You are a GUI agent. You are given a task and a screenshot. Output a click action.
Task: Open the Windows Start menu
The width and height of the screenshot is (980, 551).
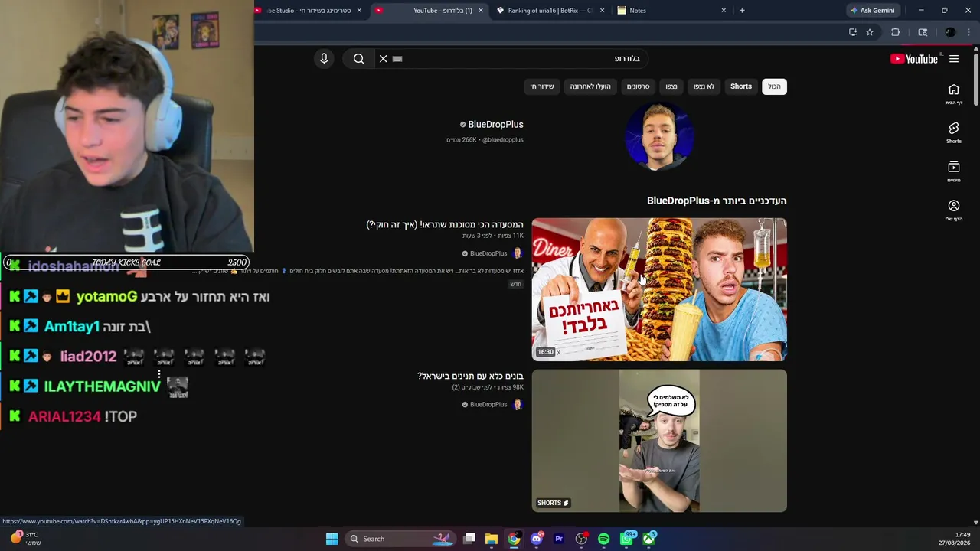coord(332,539)
